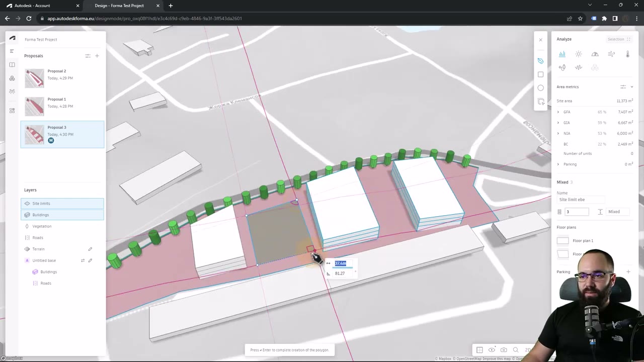Switch to the Autodesk - Account browser tab
Image resolution: width=644 pixels, height=362 pixels.
(x=42, y=6)
